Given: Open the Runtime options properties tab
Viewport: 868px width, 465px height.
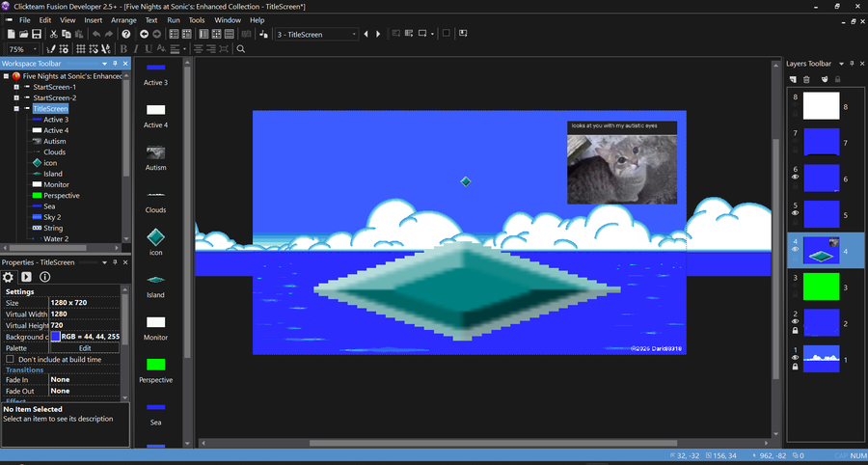Looking at the screenshot, I should tap(26, 277).
